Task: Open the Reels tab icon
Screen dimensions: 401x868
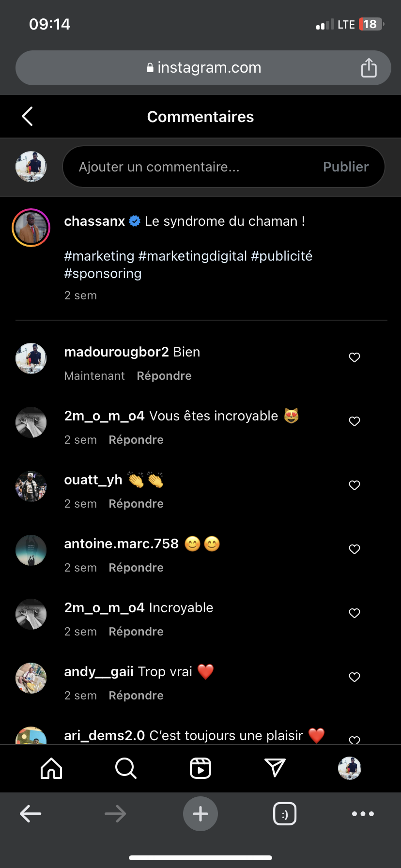Action: [x=200, y=768]
